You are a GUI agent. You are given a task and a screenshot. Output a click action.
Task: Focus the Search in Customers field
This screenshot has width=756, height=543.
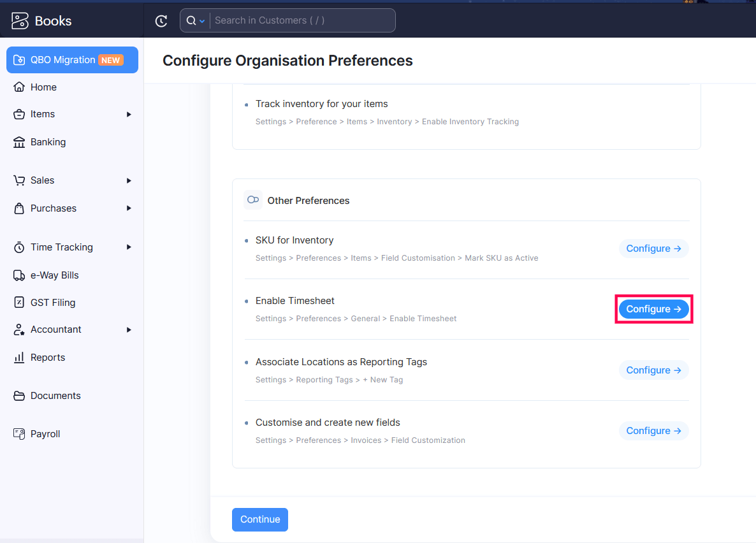tap(302, 20)
